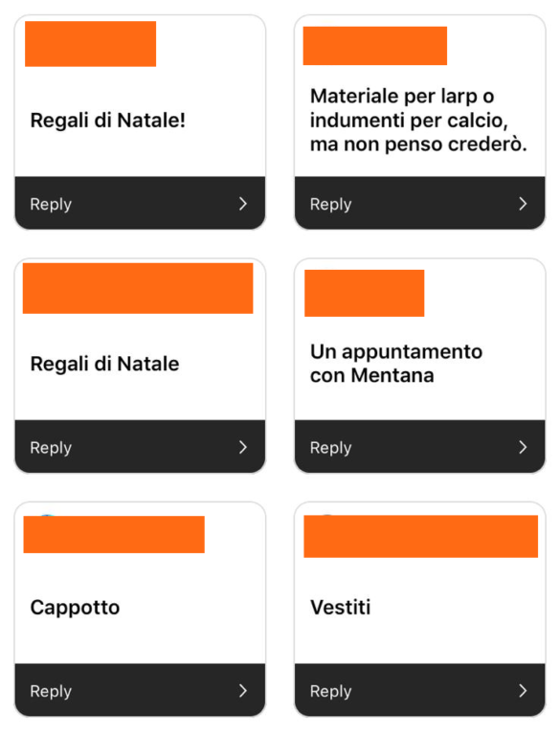Open chevron on 'Un appuntamento con Mentana' card
Image resolution: width=560 pixels, height=735 pixels.
523,447
